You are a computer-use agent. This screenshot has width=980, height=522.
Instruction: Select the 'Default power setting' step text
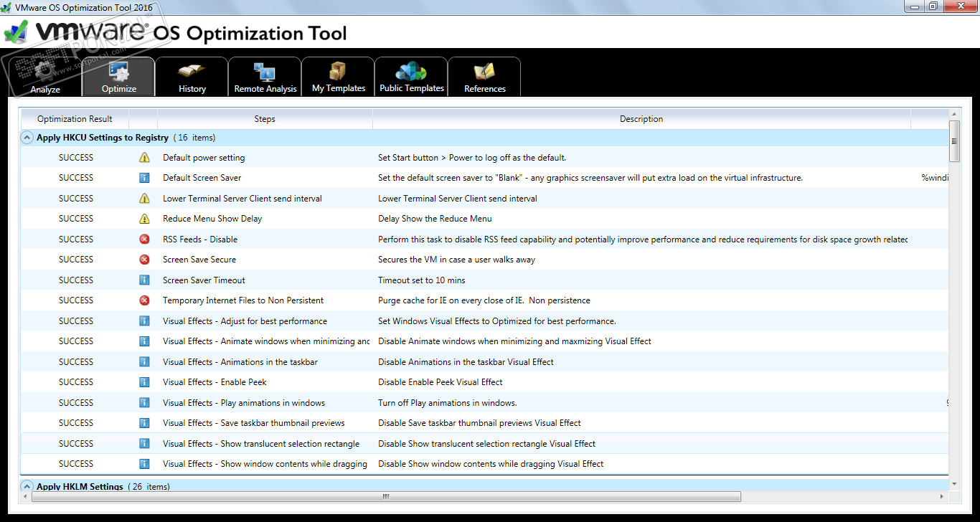[x=204, y=158]
